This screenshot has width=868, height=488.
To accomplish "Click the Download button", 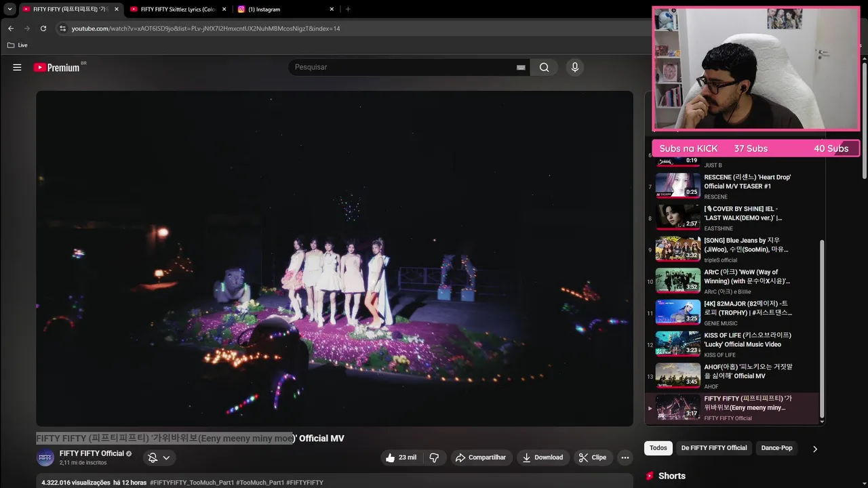I will coord(542,457).
